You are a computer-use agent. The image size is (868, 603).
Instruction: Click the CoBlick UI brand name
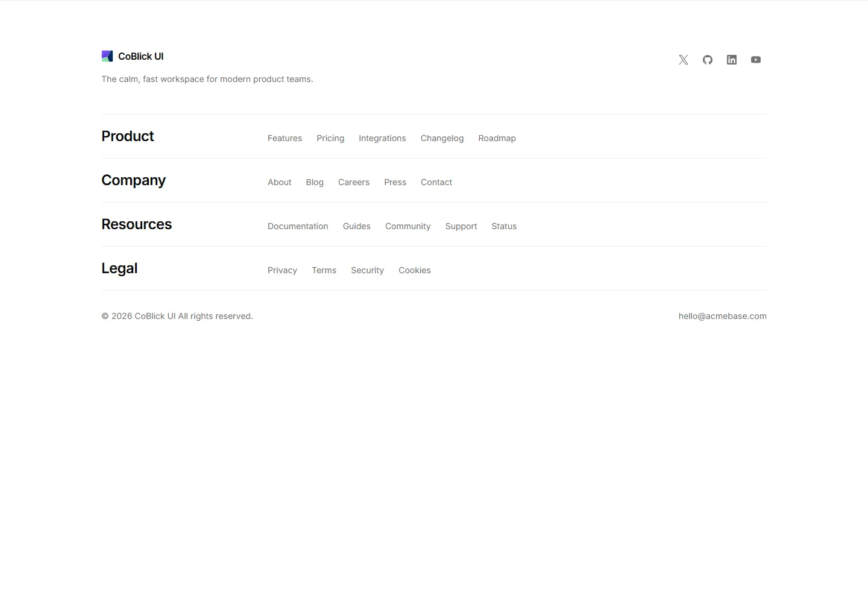[x=140, y=56]
